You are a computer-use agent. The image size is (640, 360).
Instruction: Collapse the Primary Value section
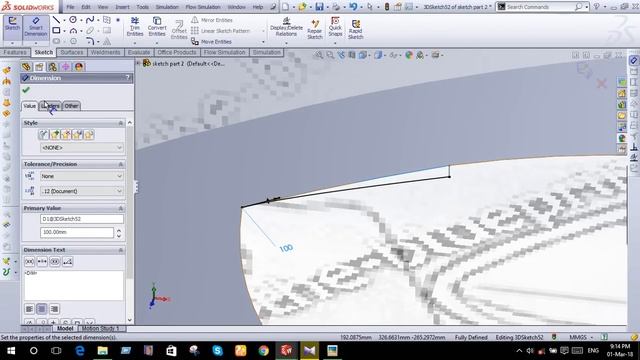click(120, 208)
